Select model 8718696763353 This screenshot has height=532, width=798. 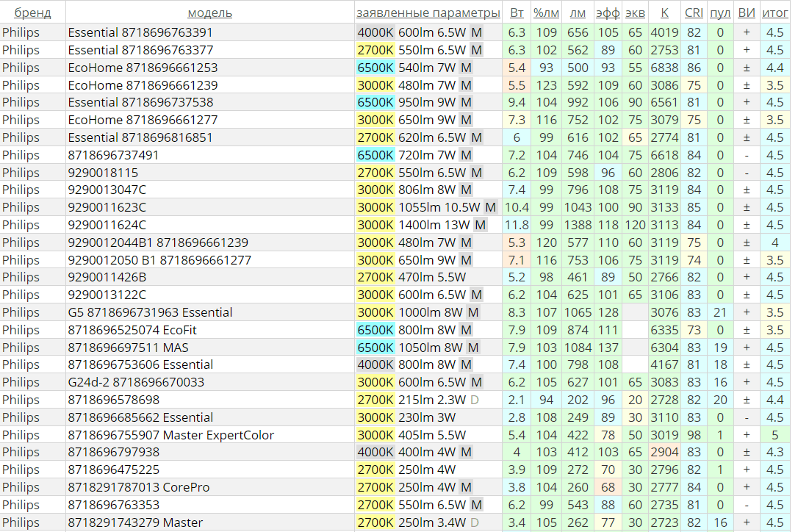[x=113, y=505]
